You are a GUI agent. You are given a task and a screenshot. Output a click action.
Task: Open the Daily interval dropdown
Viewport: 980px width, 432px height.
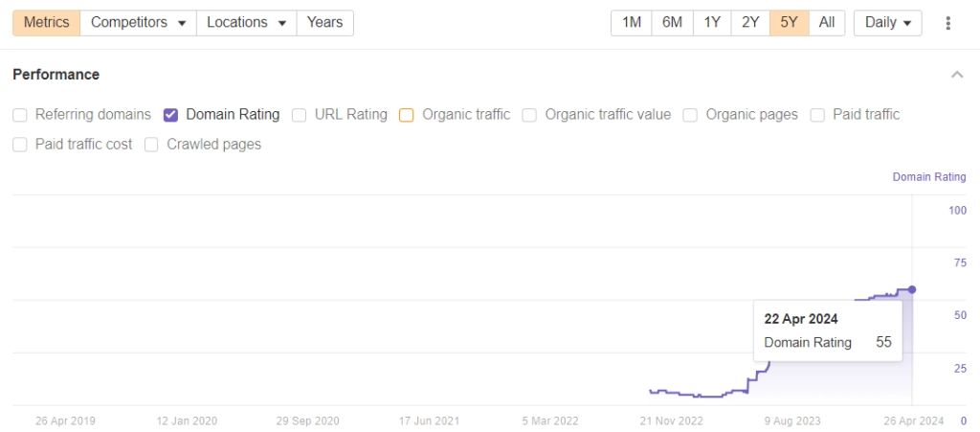[887, 23]
